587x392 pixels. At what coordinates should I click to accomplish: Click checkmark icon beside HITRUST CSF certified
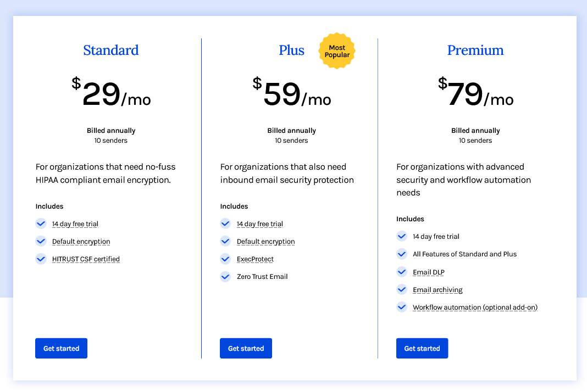(41, 259)
